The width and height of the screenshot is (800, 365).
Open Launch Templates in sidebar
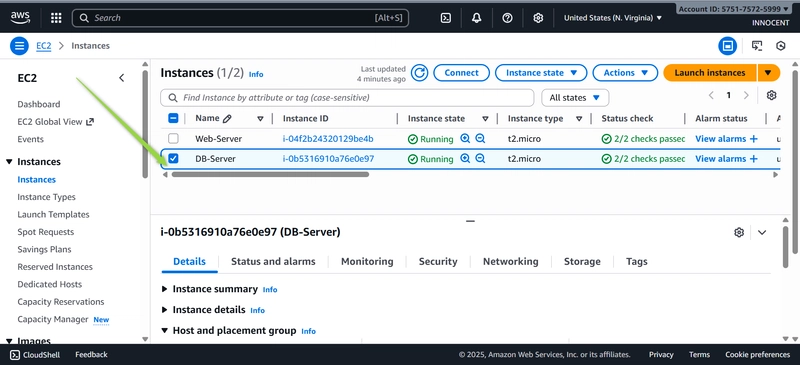53,214
